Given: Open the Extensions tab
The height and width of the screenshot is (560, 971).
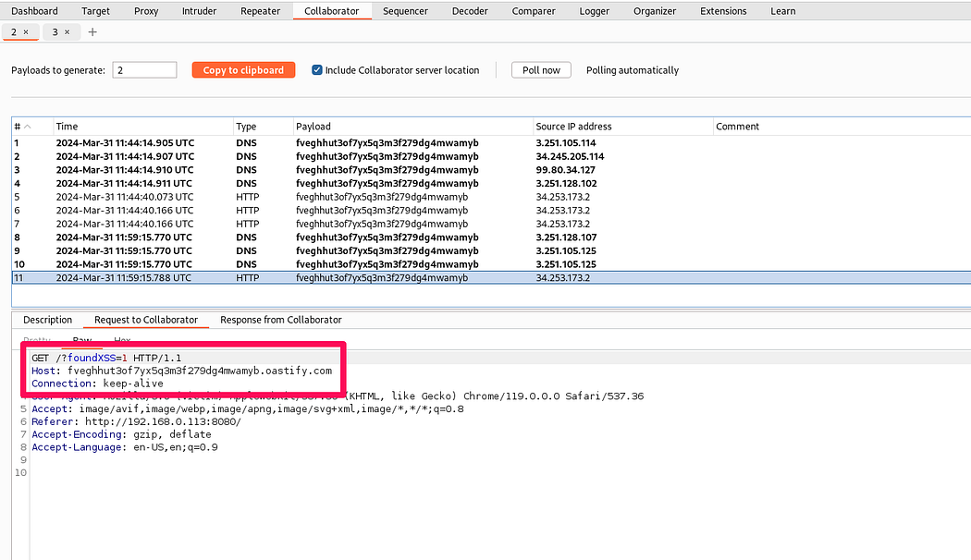Looking at the screenshot, I should click(x=723, y=11).
